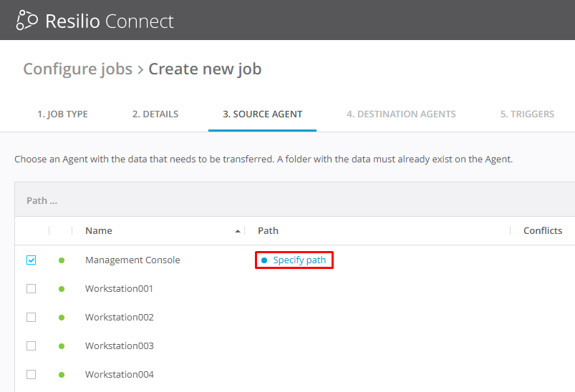Viewport: 575px width, 392px height.
Task: Toggle sort arrow on Name column
Action: click(x=238, y=231)
